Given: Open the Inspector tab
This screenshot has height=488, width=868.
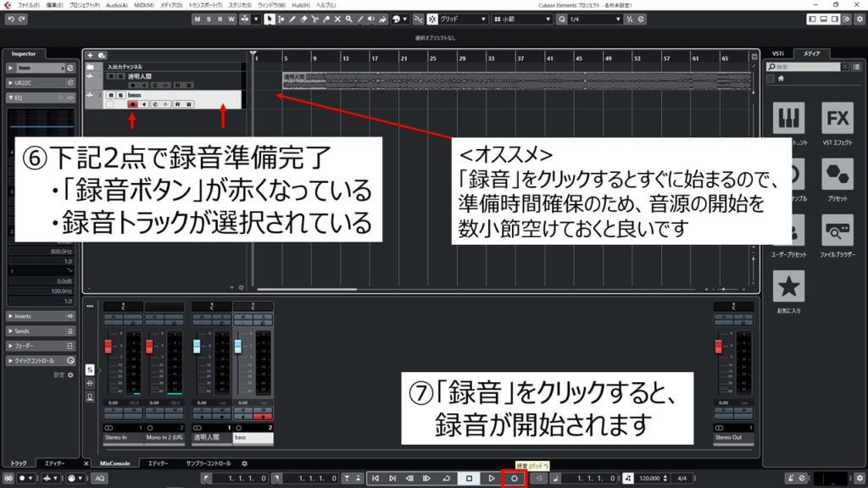Looking at the screenshot, I should (x=23, y=53).
